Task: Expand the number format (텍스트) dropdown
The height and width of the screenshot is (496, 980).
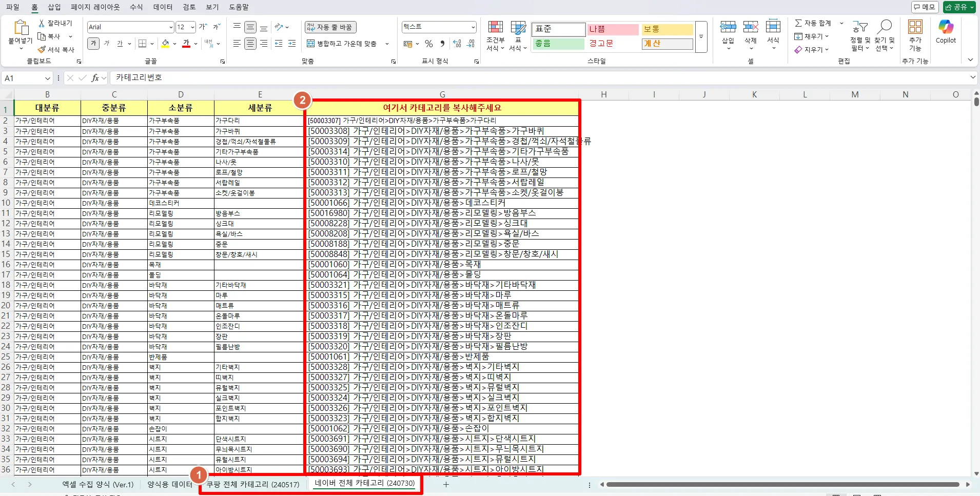Action: pyautogui.click(x=473, y=27)
